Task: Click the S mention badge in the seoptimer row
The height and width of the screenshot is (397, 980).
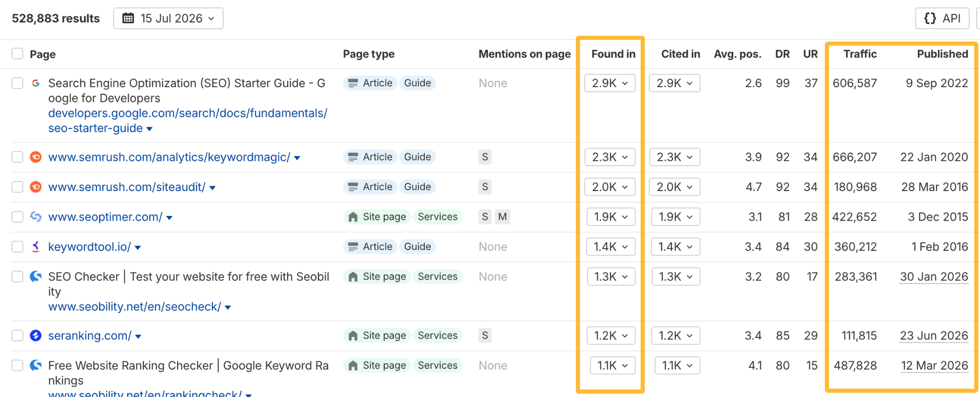Action: [485, 217]
